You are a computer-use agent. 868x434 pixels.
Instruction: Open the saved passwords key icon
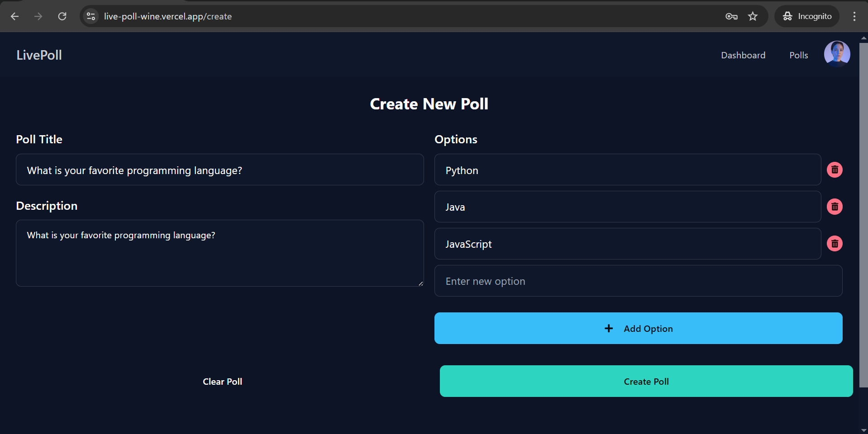731,16
